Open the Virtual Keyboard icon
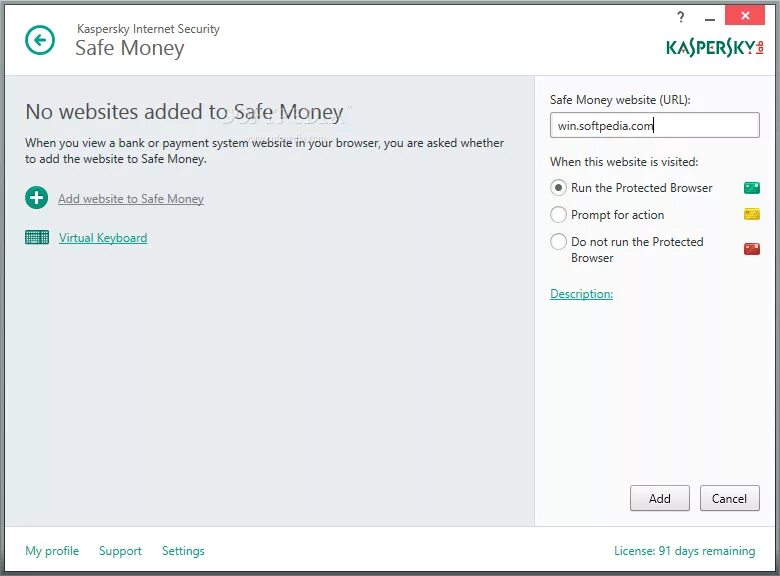780x576 pixels. click(37, 237)
